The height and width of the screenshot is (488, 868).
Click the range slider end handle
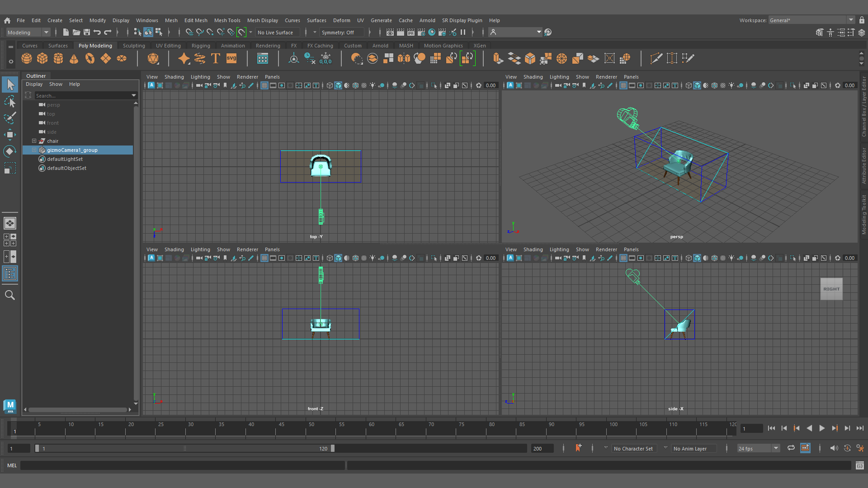point(333,448)
